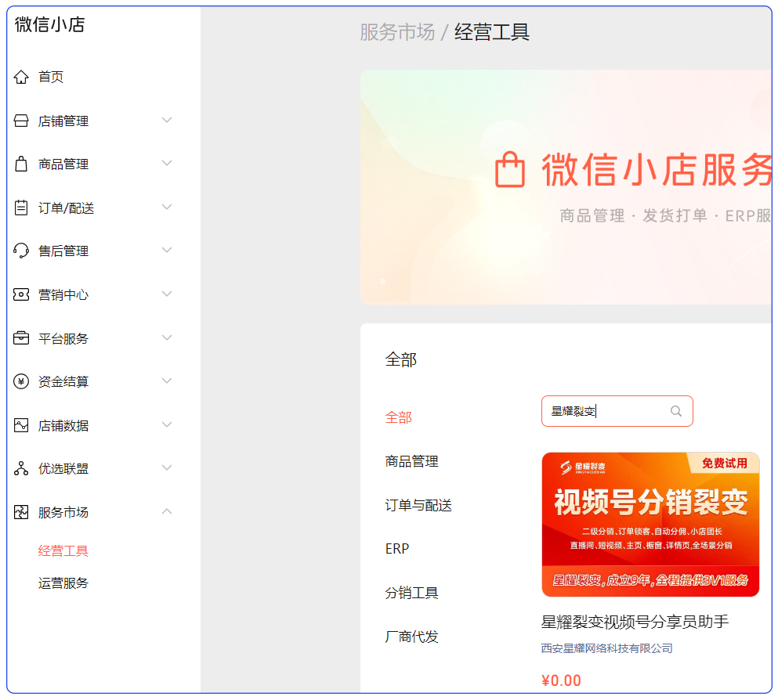Expand the 售后管理 chevron
Screen dimensions: 778x700
click(x=167, y=250)
